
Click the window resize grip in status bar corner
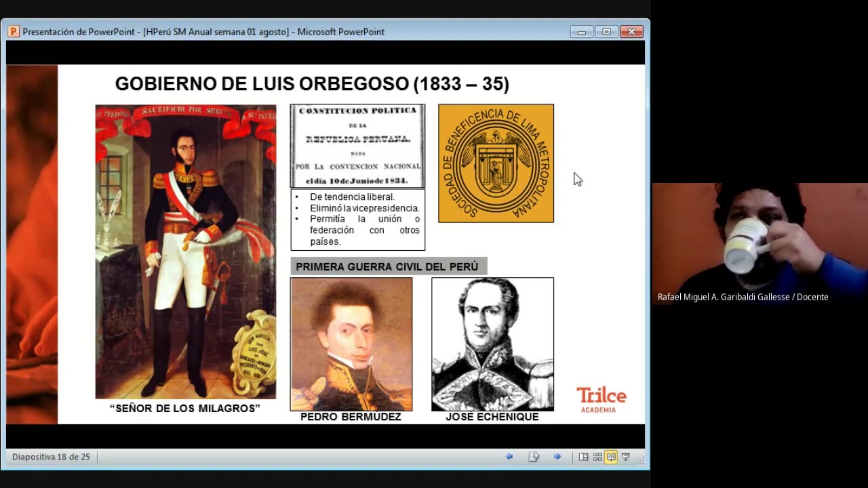click(x=640, y=460)
